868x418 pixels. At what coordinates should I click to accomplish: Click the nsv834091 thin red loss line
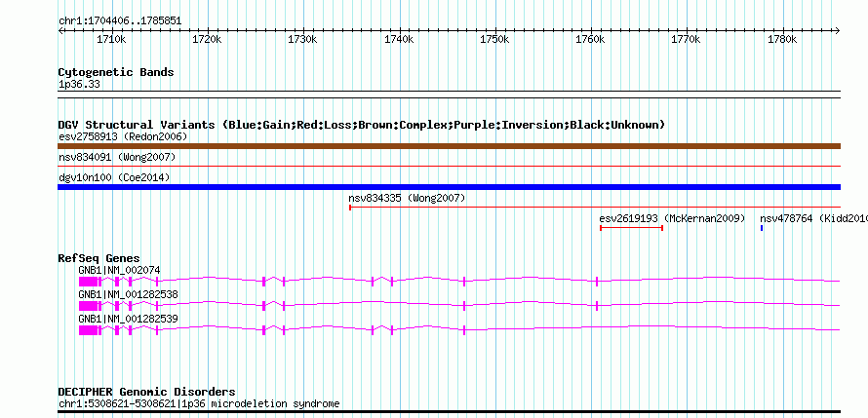(449, 166)
